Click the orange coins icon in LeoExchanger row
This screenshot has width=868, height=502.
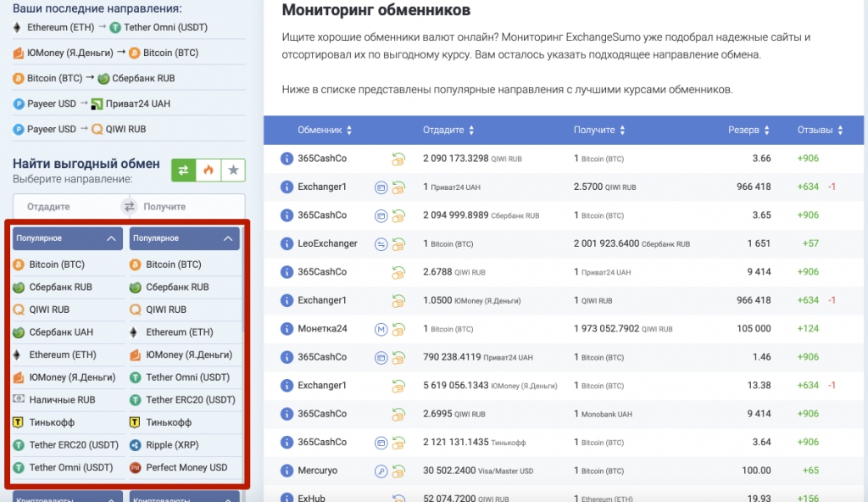(x=398, y=244)
